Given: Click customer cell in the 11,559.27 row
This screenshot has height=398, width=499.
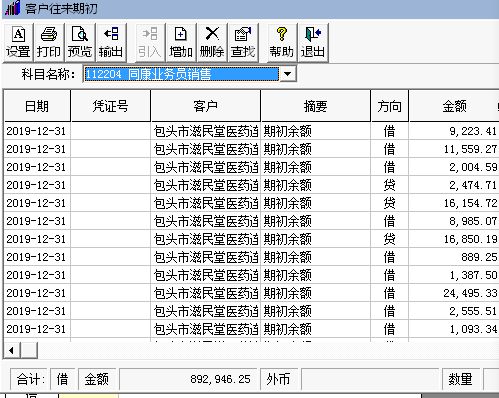Looking at the screenshot, I should click(x=205, y=149).
